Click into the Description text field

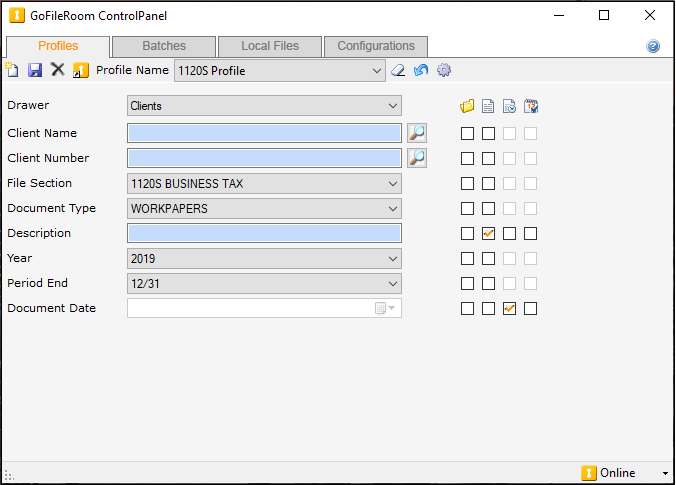click(264, 233)
